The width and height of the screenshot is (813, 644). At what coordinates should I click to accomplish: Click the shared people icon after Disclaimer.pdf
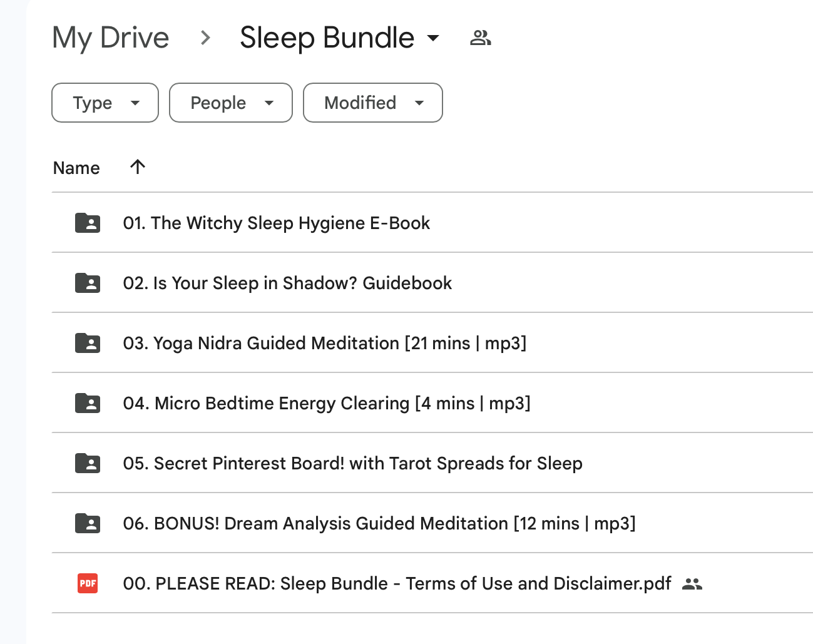coord(692,584)
